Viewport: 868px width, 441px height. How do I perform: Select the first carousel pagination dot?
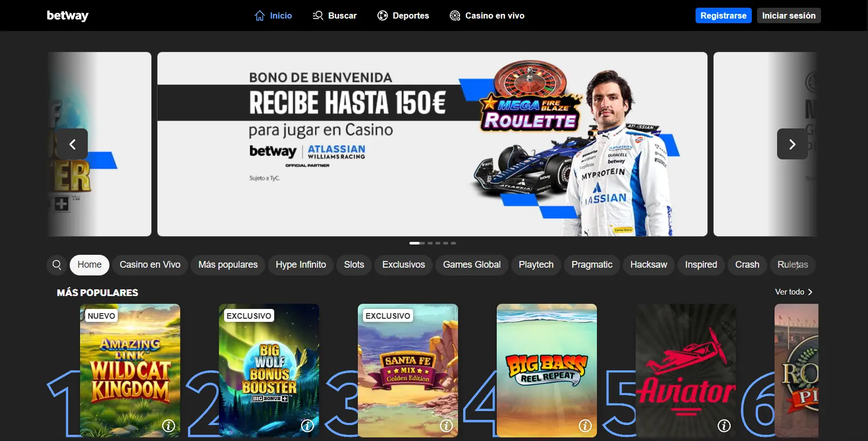(417, 243)
